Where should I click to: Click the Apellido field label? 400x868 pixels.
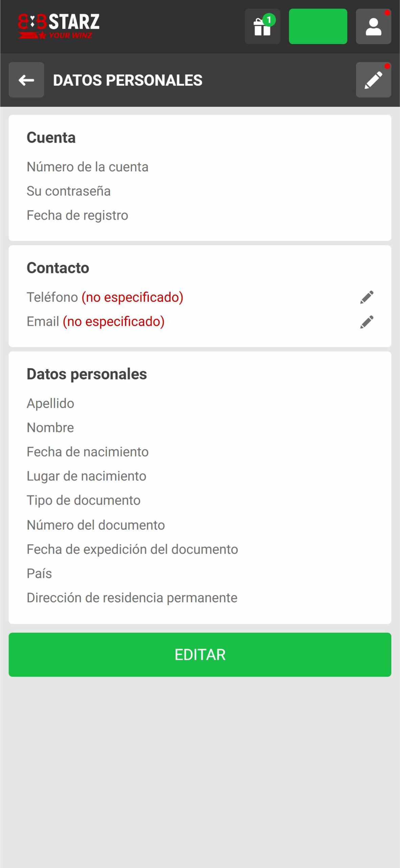tap(50, 403)
